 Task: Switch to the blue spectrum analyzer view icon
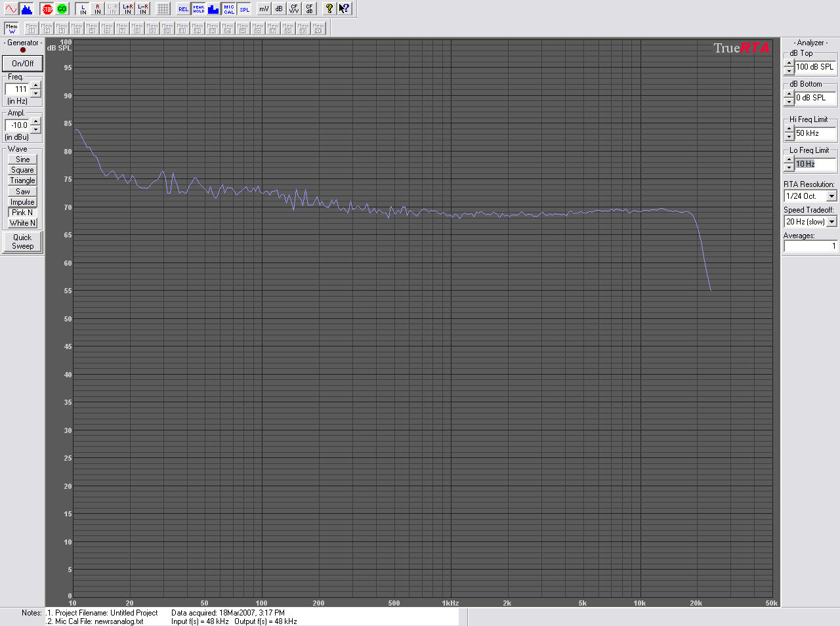point(26,9)
